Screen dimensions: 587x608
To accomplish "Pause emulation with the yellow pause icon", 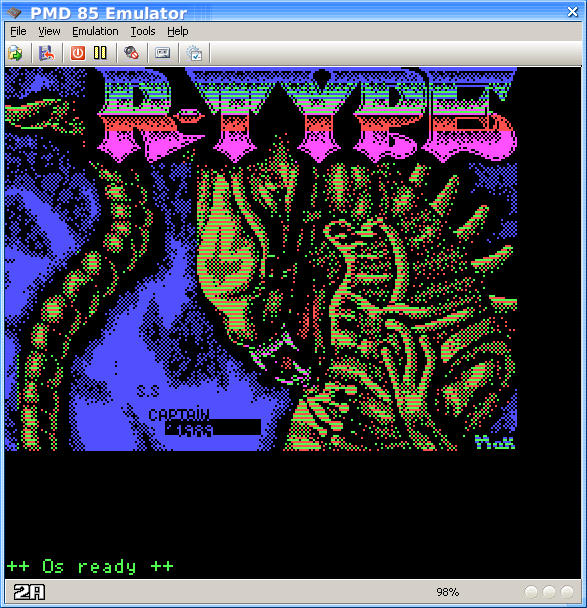I will tap(100, 53).
